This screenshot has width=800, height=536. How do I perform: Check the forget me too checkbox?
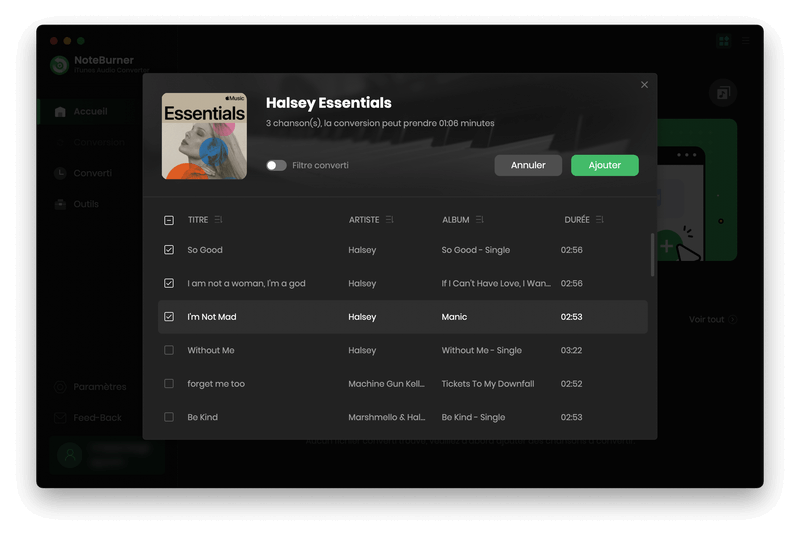point(169,384)
